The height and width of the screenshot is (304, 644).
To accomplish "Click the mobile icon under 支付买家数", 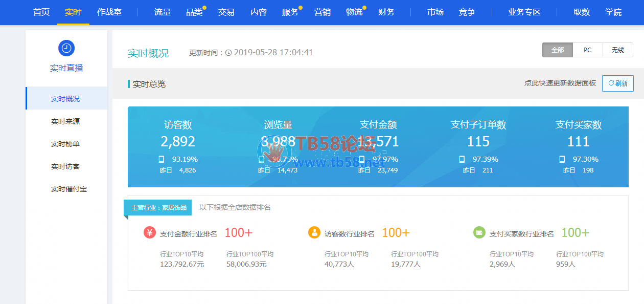I will tap(562, 159).
